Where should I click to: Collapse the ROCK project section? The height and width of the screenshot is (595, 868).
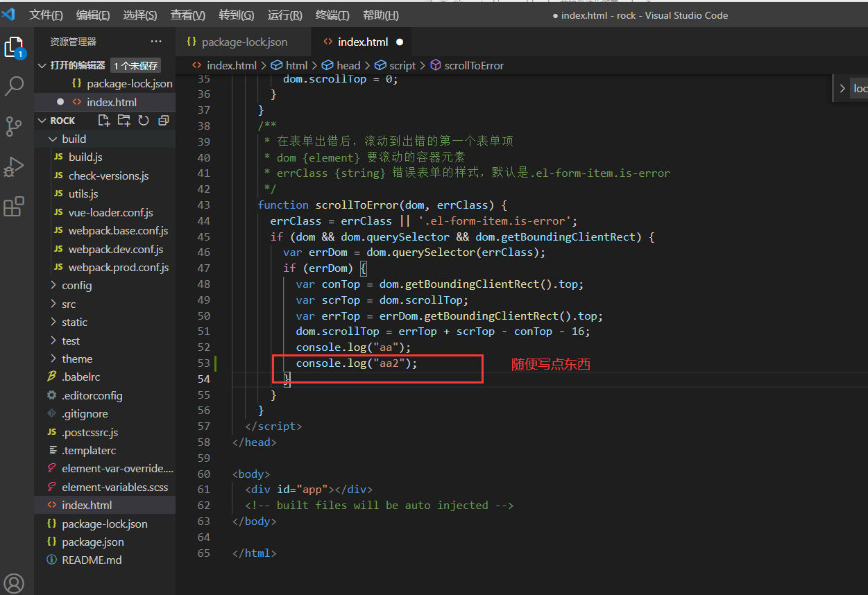point(42,121)
